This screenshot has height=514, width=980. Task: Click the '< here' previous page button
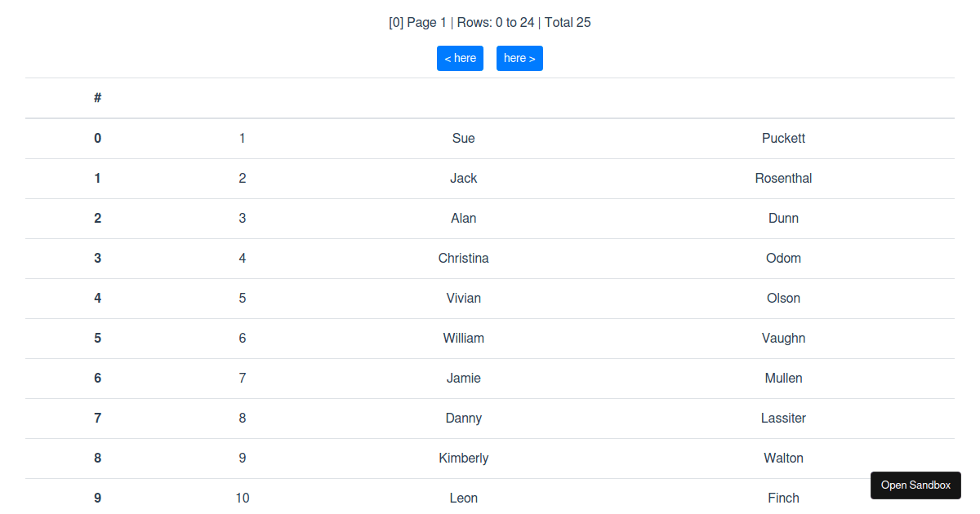(x=460, y=58)
